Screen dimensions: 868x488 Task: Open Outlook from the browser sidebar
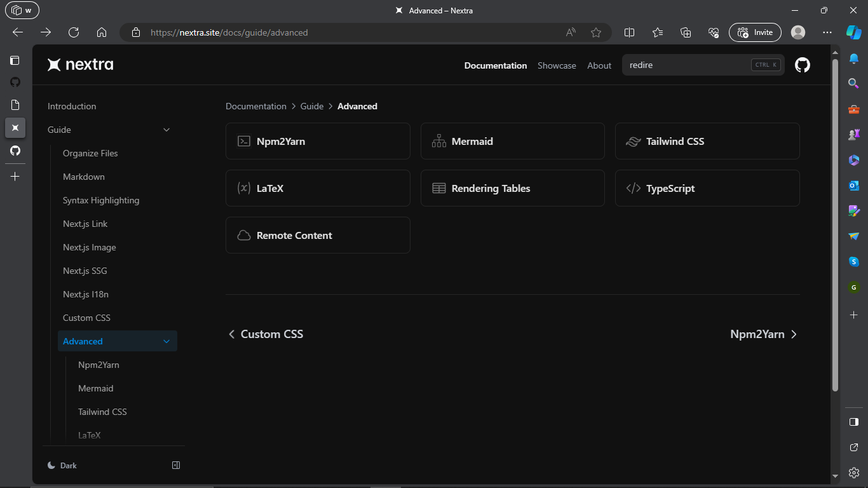[x=854, y=185]
